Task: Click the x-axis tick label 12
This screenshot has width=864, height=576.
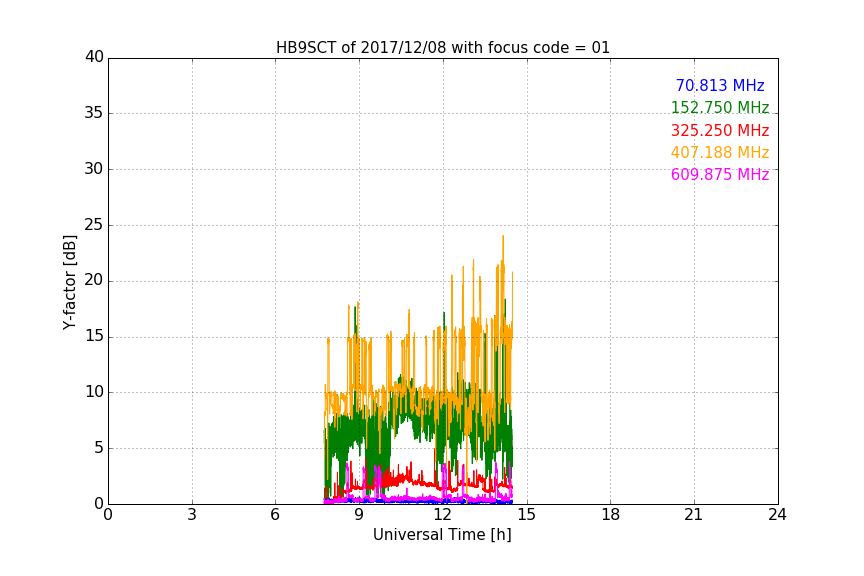Action: click(x=443, y=515)
